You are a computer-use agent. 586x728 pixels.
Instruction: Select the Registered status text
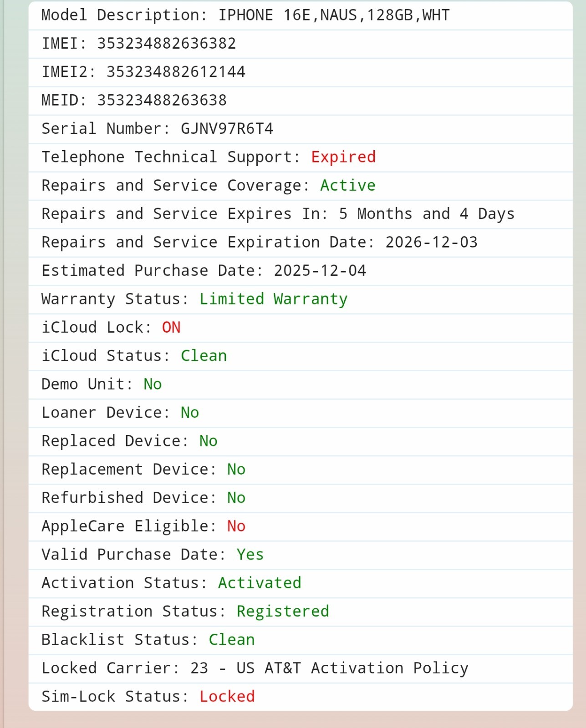(283, 612)
